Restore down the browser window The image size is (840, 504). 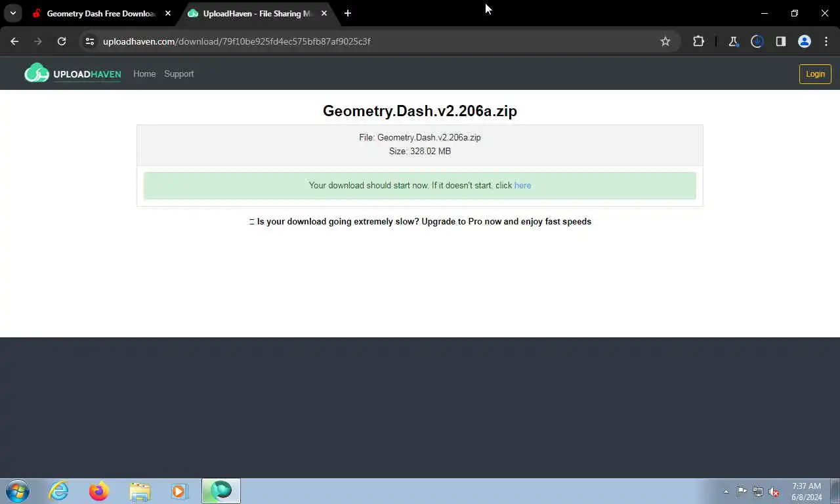coord(795,13)
